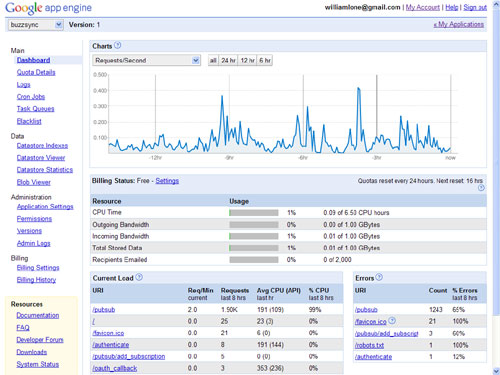Open Blacklist page
The width and height of the screenshot is (500, 375).
click(29, 121)
